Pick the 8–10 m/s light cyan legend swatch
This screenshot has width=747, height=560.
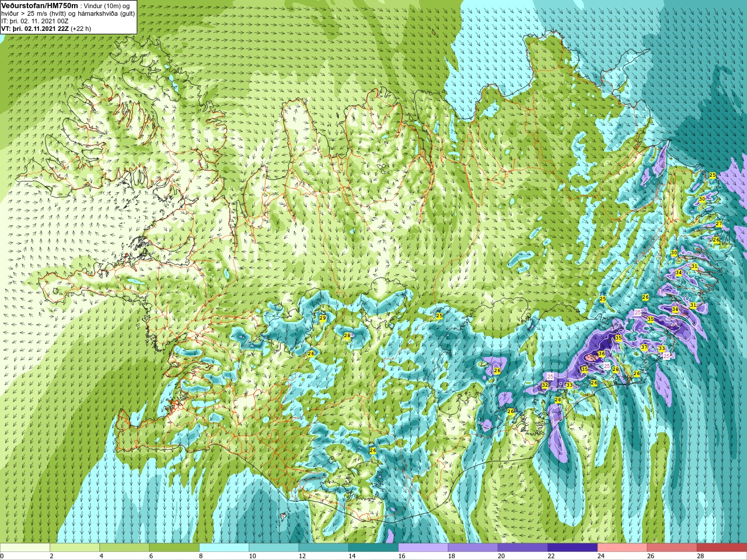coord(224,548)
